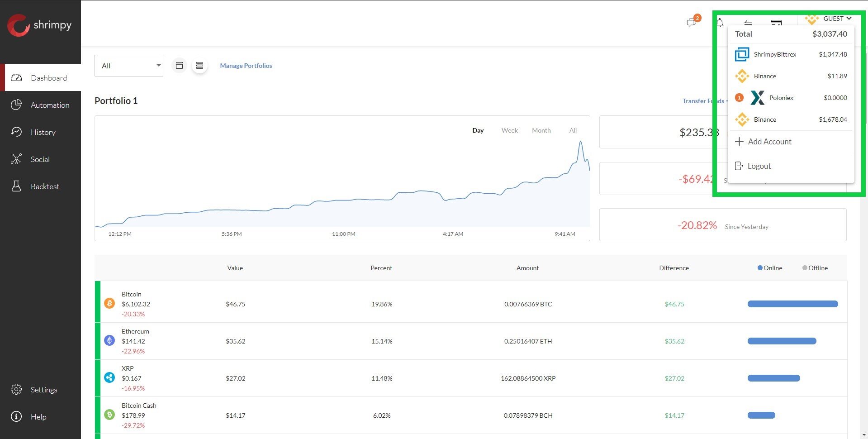
Task: Click the plus icon for Add Account
Action: (x=739, y=142)
